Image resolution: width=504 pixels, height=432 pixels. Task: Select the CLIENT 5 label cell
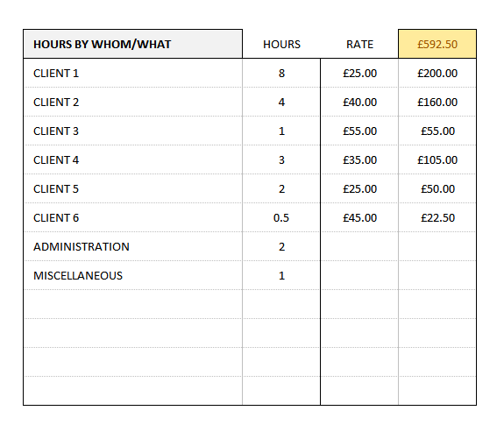pyautogui.click(x=132, y=188)
